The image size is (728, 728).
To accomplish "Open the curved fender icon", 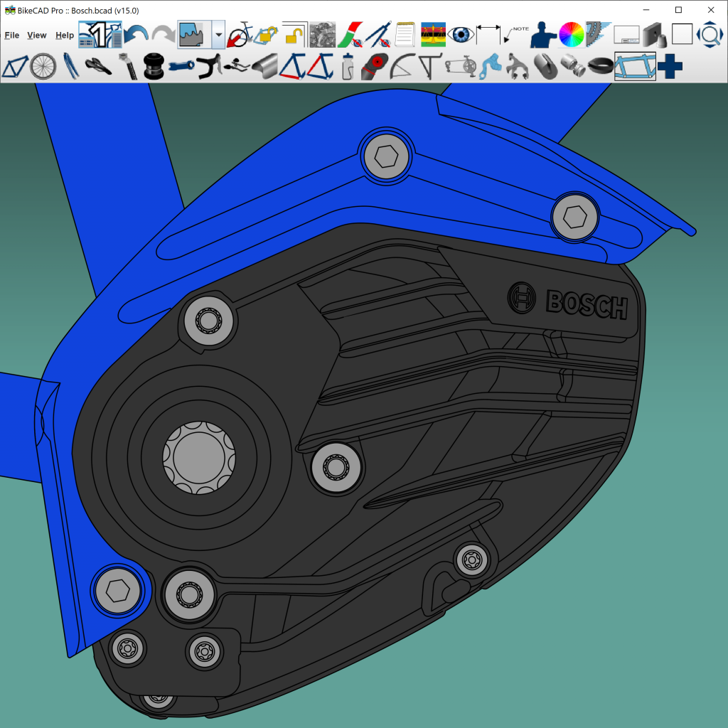I will point(402,67).
